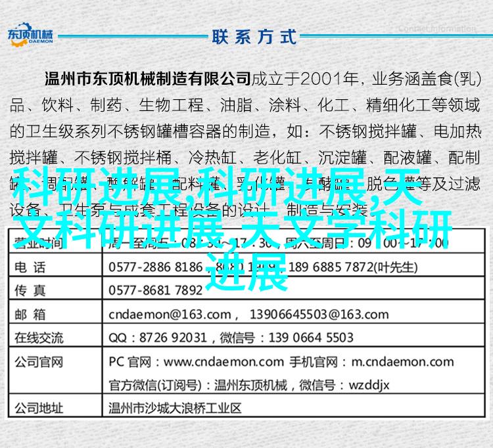This screenshot has width=493, height=448.
Task: Click the email cndaemon@163.com
Action: click(x=170, y=315)
